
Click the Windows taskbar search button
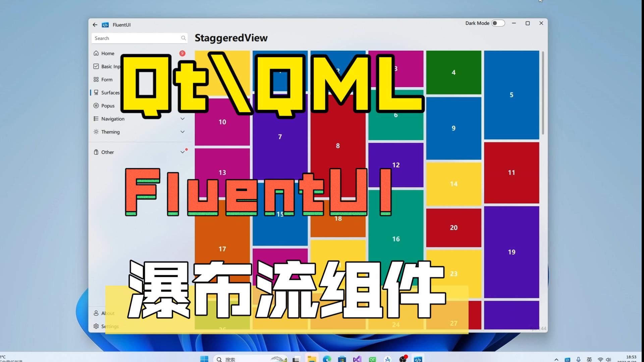(219, 359)
